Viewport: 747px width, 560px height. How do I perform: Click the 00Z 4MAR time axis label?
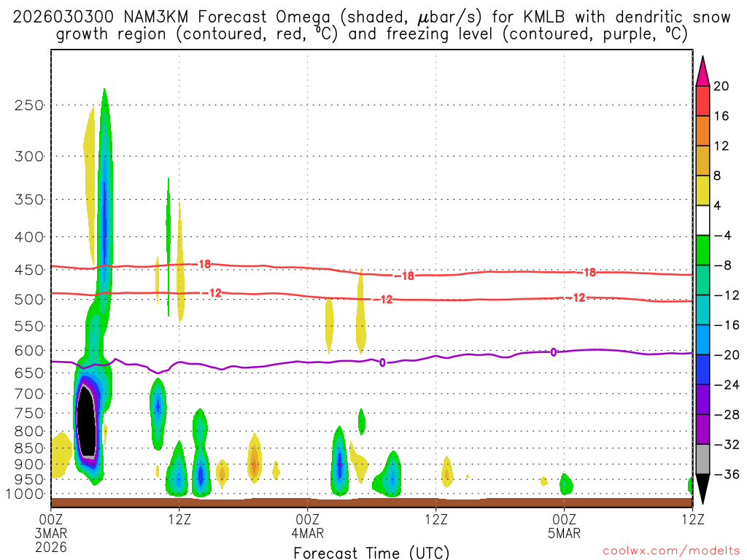tap(308, 526)
